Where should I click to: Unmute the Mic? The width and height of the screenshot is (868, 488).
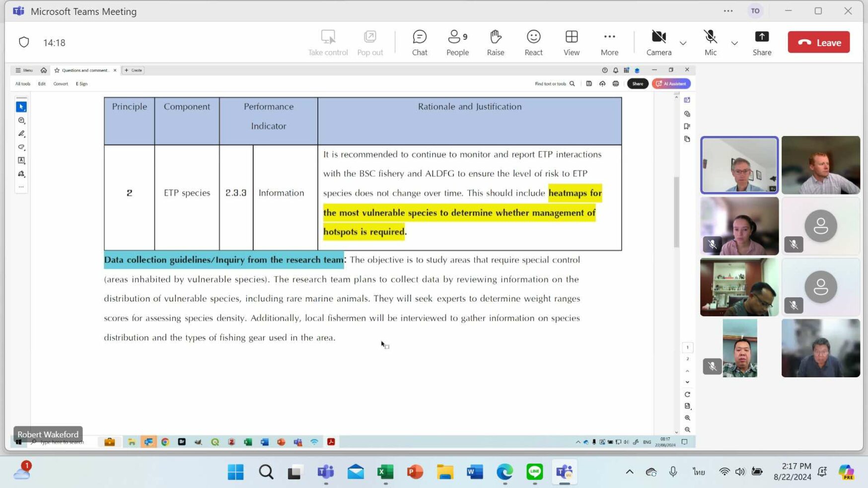710,42
